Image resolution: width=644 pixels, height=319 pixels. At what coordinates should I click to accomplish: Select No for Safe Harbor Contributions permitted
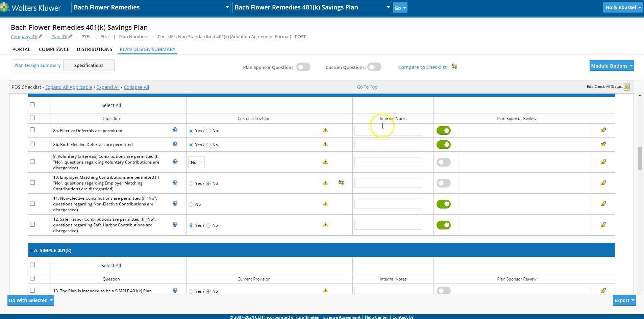[208, 226]
